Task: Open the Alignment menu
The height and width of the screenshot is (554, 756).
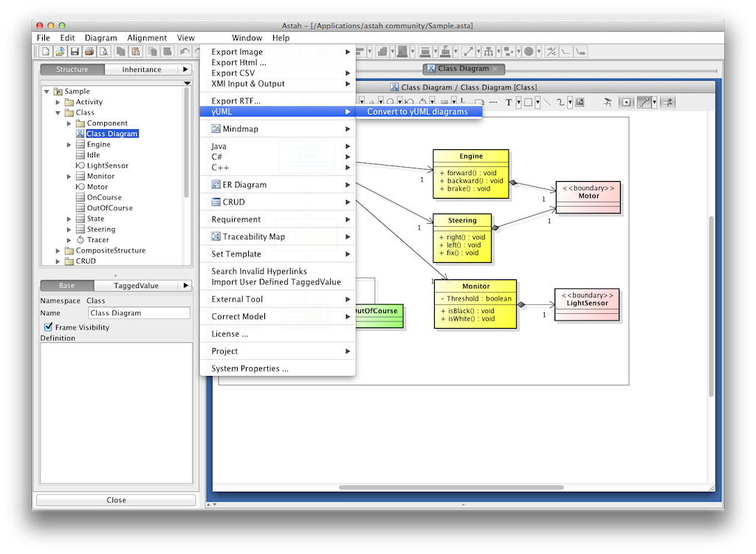Action: coord(147,38)
